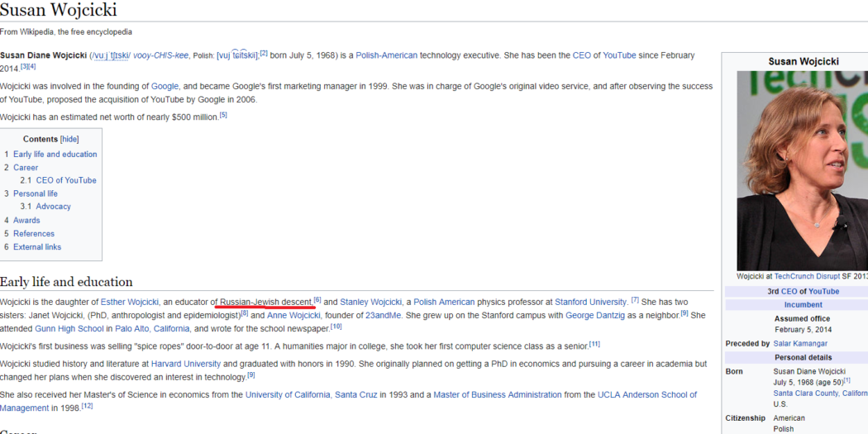Follow the Stanford University link
Viewport: 868px width, 434px height.
point(590,302)
